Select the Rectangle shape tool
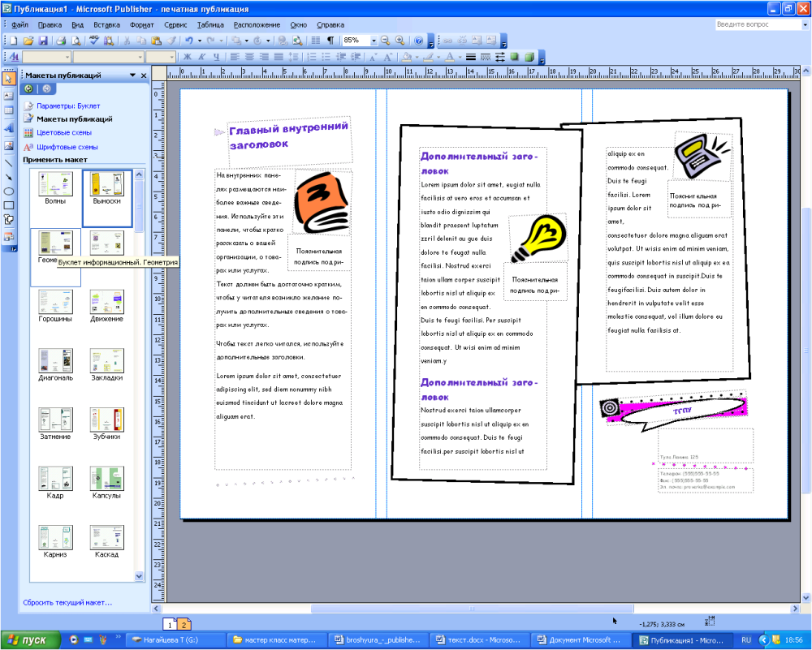 (x=8, y=205)
